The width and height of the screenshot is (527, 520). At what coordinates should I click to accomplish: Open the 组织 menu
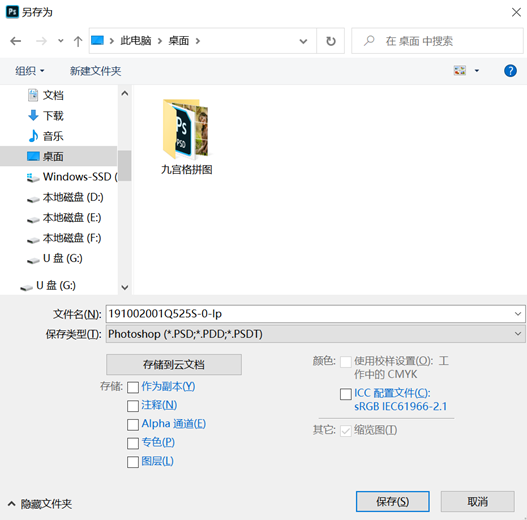tap(30, 71)
